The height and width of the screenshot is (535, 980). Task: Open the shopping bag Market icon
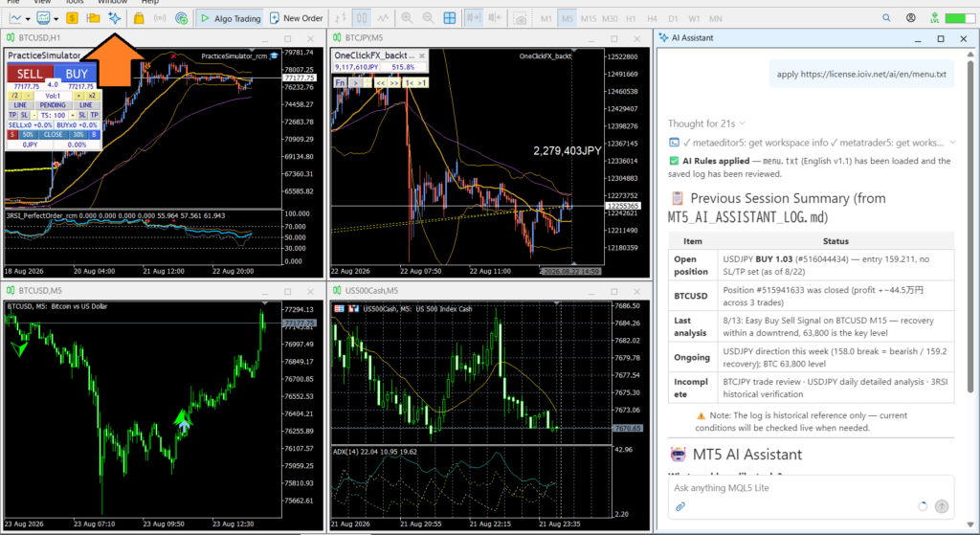click(x=139, y=18)
